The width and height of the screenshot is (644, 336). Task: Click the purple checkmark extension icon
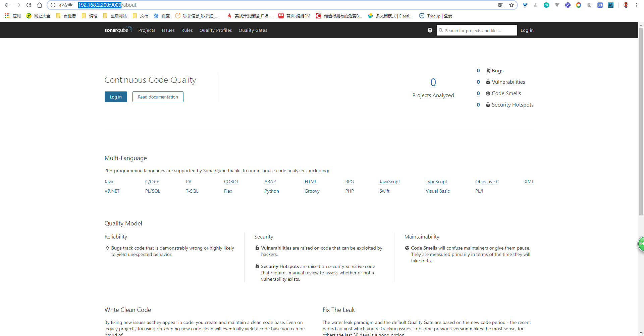568,5
